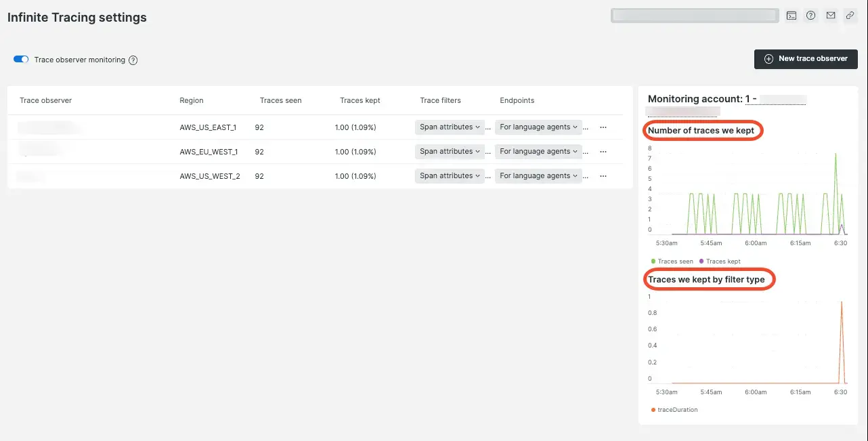Image resolution: width=868 pixels, height=441 pixels.
Task: Click the envelope feedback icon
Action: pyautogui.click(x=830, y=16)
